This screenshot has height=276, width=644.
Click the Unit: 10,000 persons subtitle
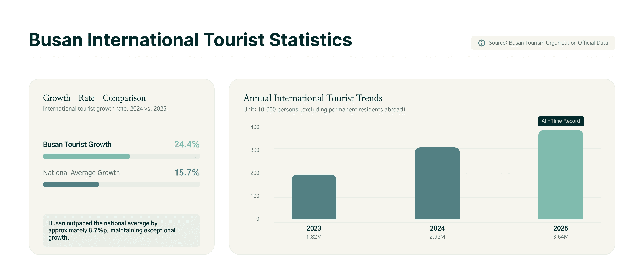point(324,110)
